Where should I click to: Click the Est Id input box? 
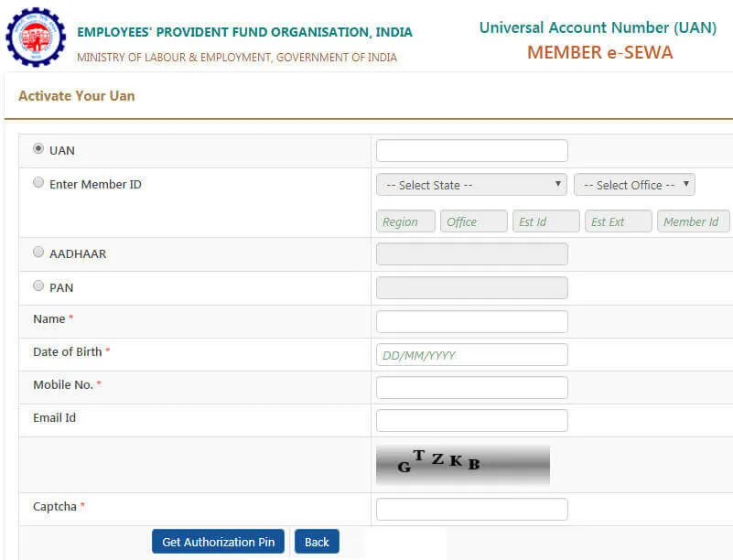click(545, 221)
